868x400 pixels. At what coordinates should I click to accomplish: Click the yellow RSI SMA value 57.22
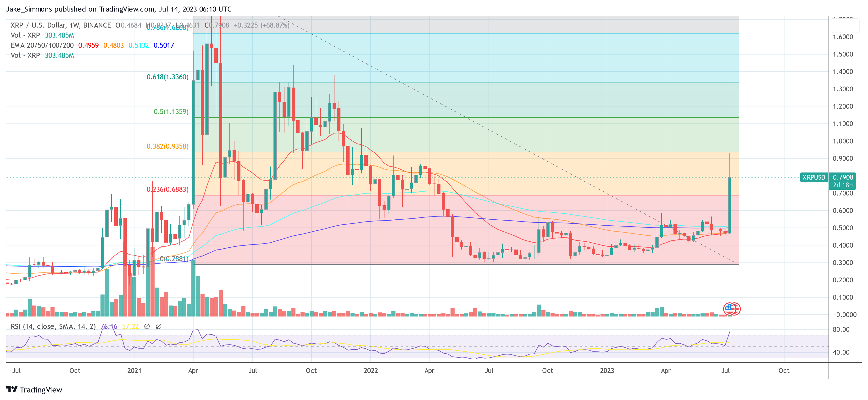coord(130,327)
